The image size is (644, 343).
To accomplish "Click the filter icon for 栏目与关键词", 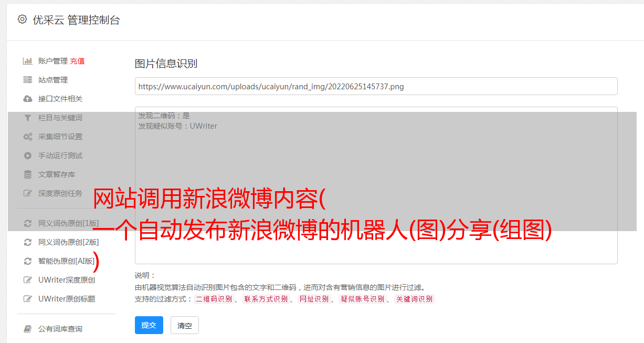I will click(28, 118).
